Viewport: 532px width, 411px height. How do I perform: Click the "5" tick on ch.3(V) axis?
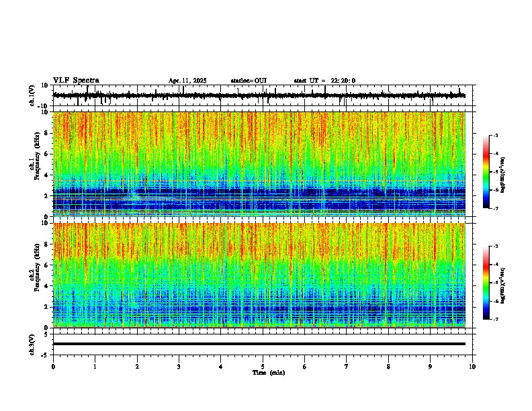click(x=47, y=334)
